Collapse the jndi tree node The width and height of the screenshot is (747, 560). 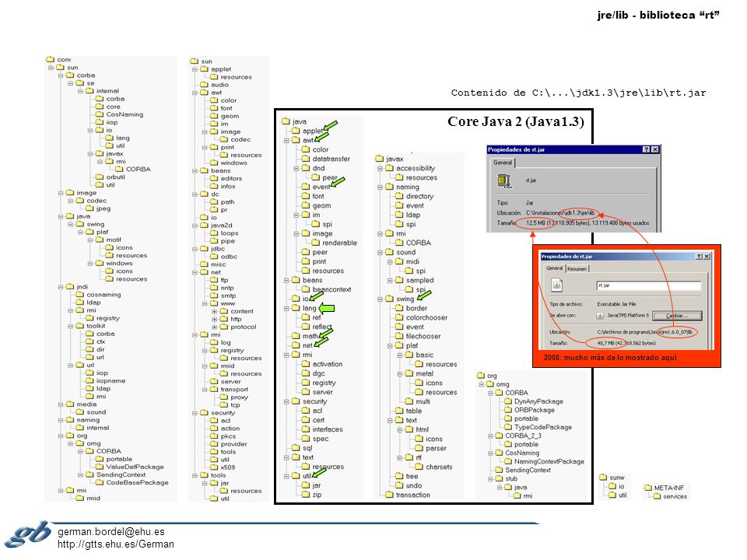point(61,287)
